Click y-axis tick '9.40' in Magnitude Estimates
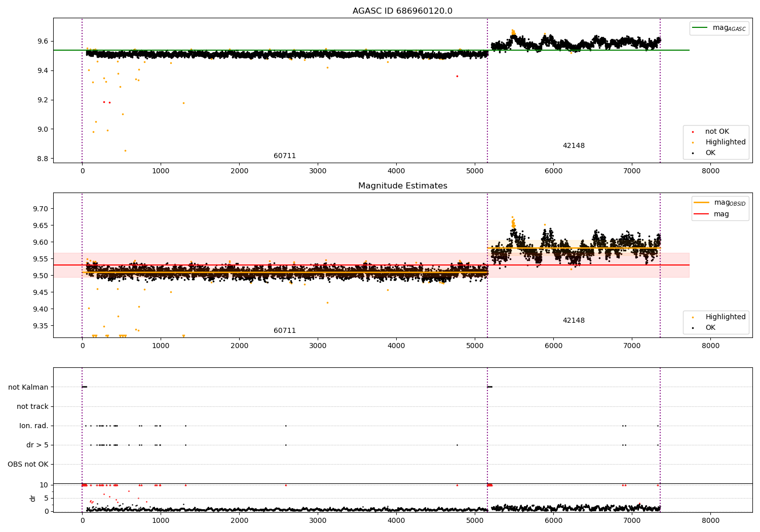Viewport: 760px width, 532px height. pyautogui.click(x=40, y=310)
